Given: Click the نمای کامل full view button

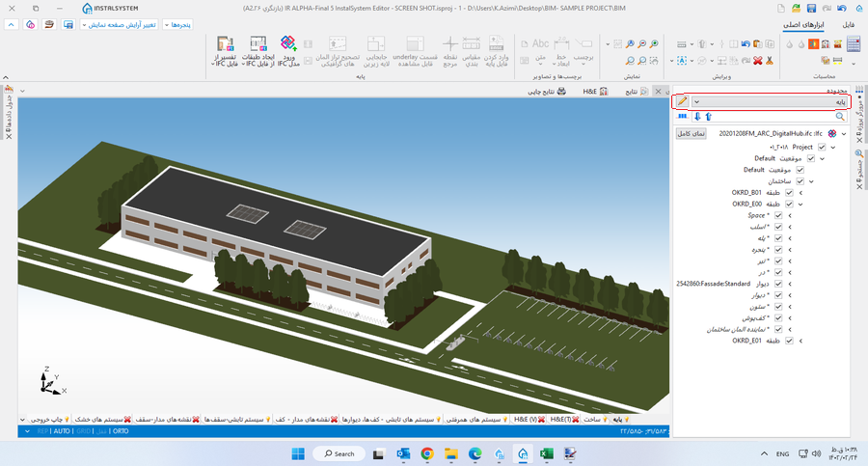Looking at the screenshot, I should point(692,133).
